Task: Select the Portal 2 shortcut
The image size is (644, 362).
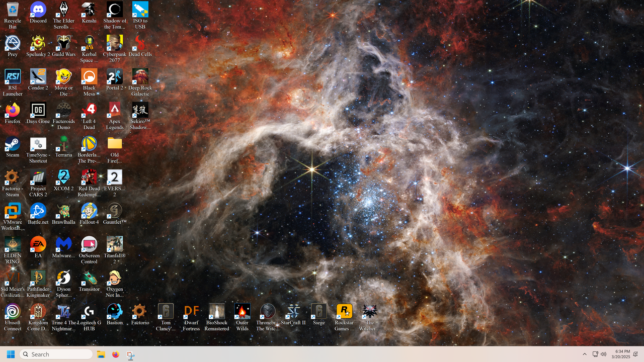Action: (x=114, y=77)
